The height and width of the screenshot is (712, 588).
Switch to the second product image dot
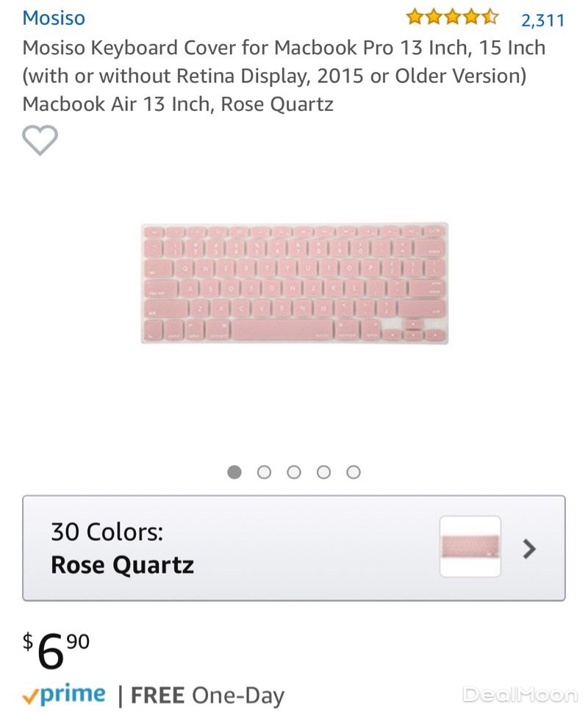click(x=265, y=472)
